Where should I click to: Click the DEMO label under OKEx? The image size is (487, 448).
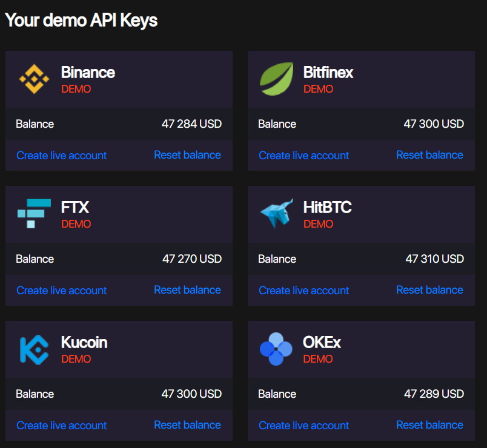(318, 359)
